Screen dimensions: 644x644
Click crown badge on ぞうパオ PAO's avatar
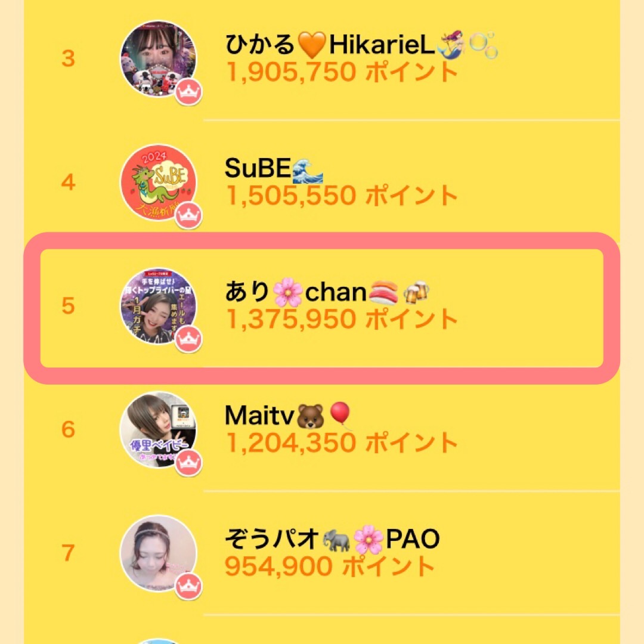[x=188, y=586]
